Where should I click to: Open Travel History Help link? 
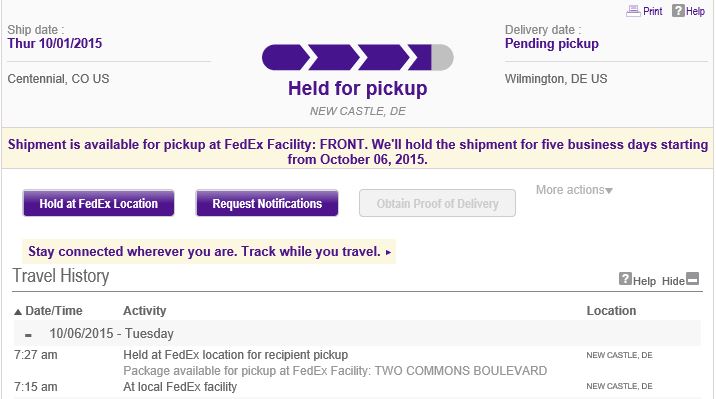click(x=644, y=281)
